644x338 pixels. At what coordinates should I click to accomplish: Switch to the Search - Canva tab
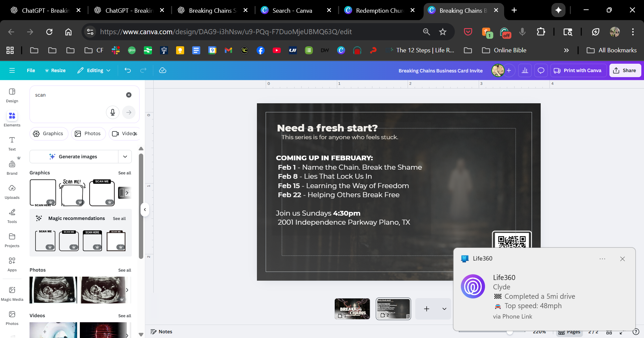[x=292, y=10]
